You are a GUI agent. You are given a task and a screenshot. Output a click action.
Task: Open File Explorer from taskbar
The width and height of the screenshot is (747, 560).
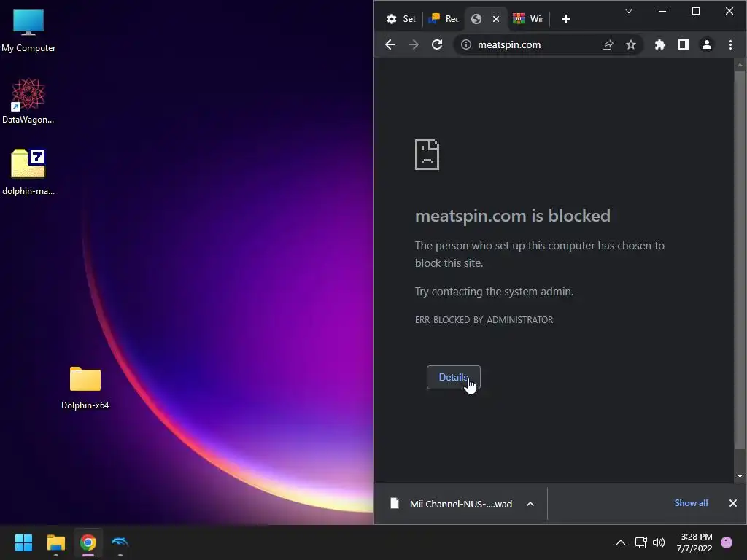[x=55, y=542]
